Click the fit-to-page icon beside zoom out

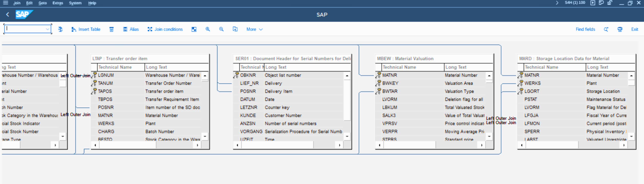point(235,29)
